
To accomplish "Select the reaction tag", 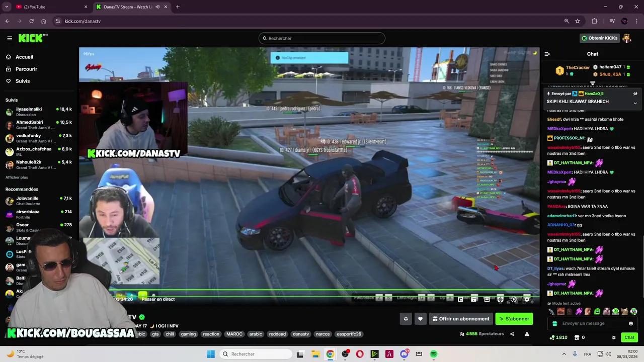I will point(211,334).
